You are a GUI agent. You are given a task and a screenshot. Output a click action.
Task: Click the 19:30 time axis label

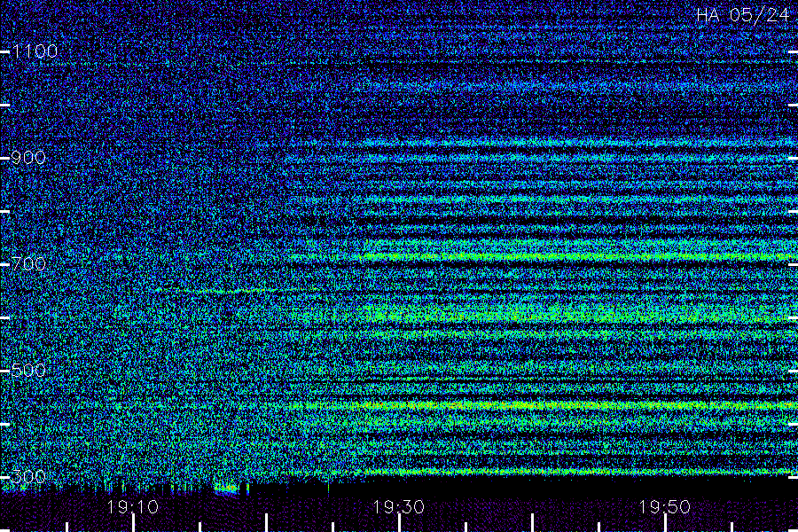(x=398, y=507)
